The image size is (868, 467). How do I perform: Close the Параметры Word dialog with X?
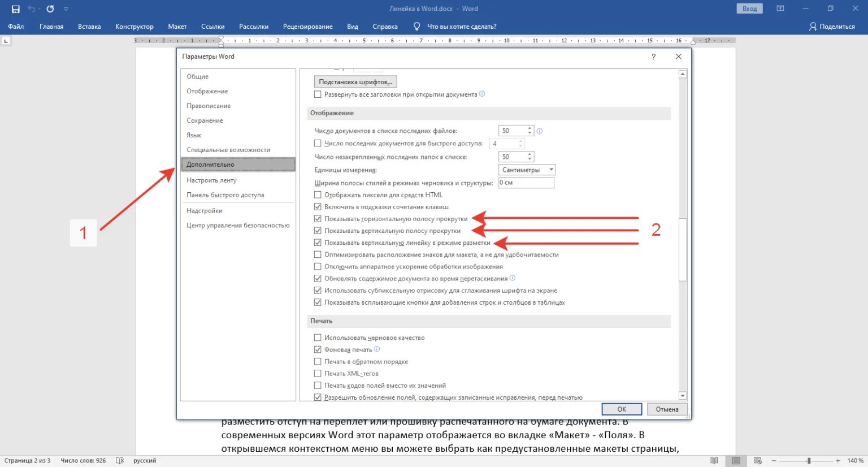coord(679,57)
